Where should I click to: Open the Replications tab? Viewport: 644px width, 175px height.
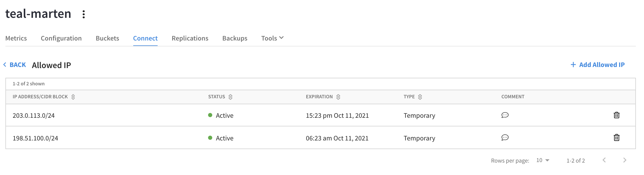coord(190,38)
